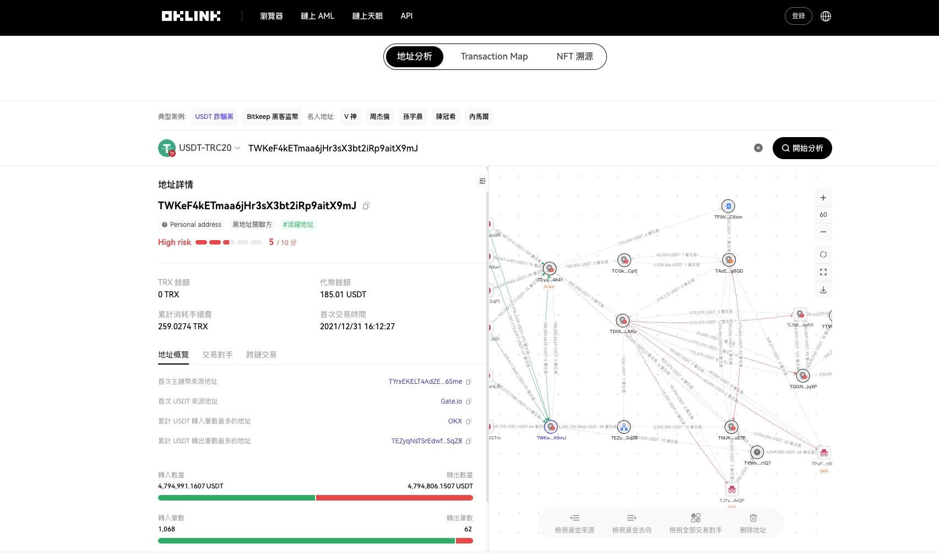Reset the graph layout
Screen dimensions: 939x560
tap(823, 254)
